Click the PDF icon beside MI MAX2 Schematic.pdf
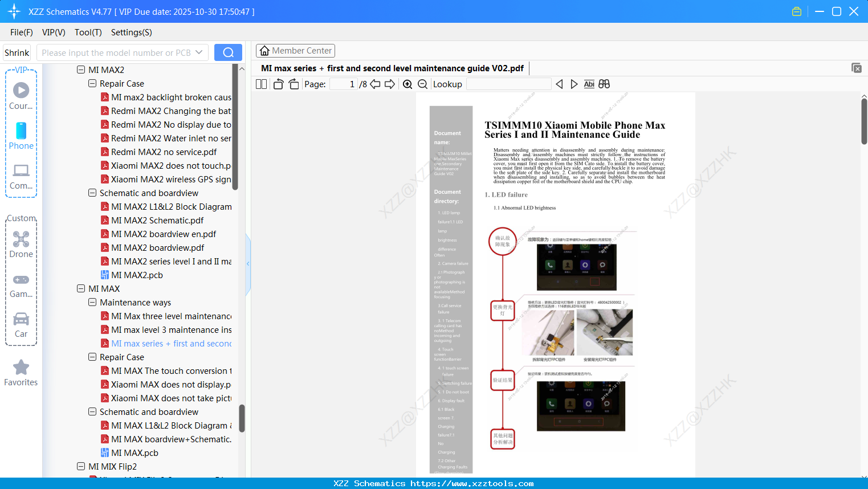The height and width of the screenshot is (489, 868). coord(105,220)
